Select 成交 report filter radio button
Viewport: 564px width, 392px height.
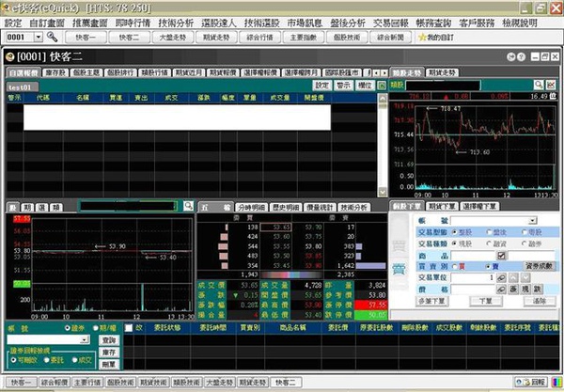[x=75, y=360]
